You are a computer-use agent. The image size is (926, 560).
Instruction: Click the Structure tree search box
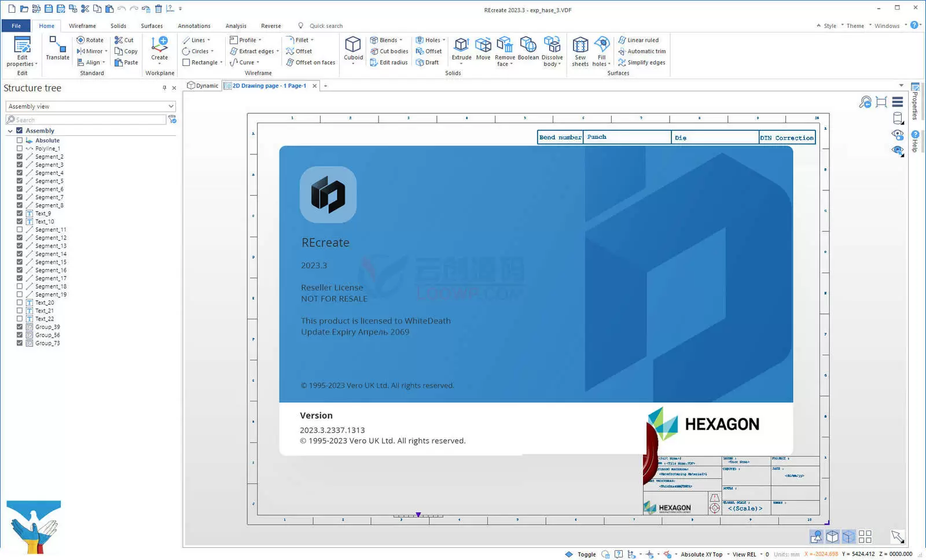click(x=86, y=119)
